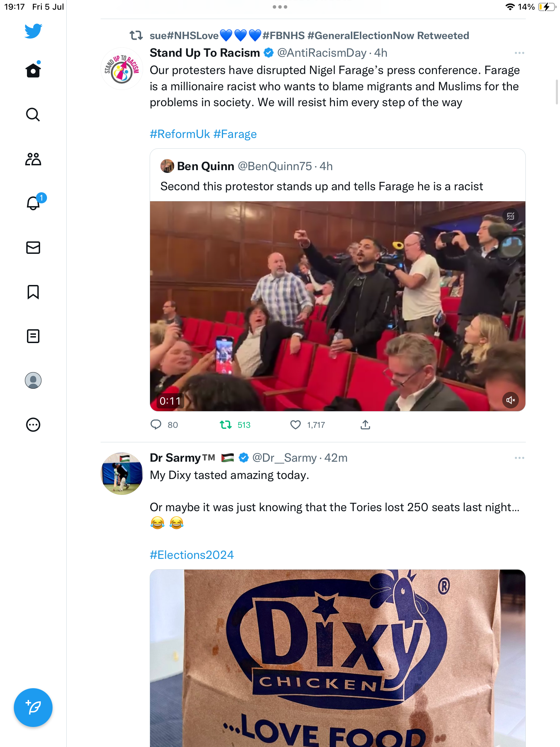The image size is (560, 747).
Task: Open the Search magnifier in sidebar
Action: click(x=33, y=114)
